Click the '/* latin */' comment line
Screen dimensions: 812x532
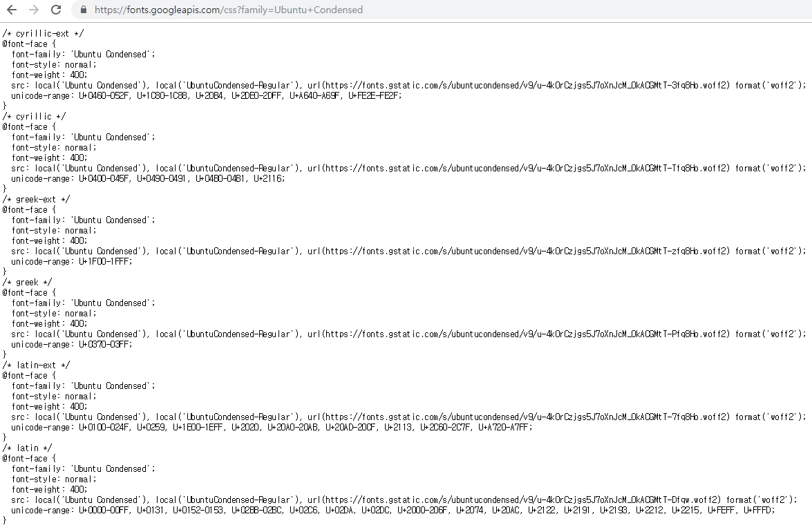point(27,448)
